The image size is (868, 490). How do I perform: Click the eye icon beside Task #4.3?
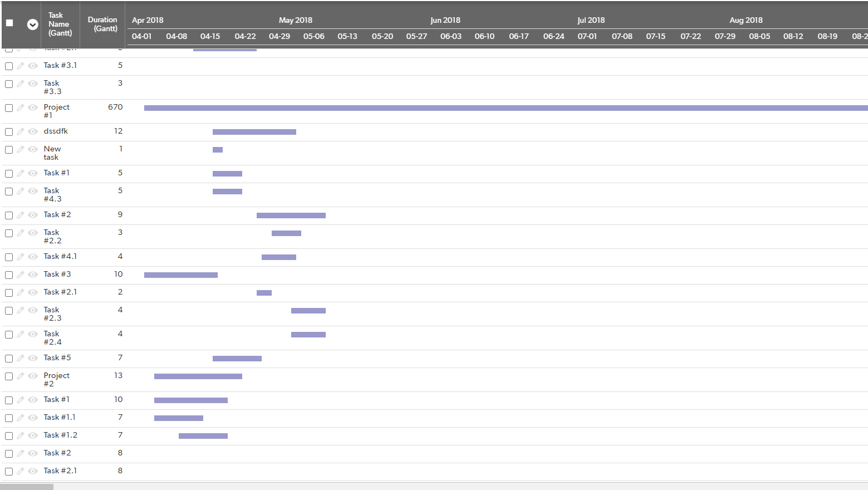(33, 191)
